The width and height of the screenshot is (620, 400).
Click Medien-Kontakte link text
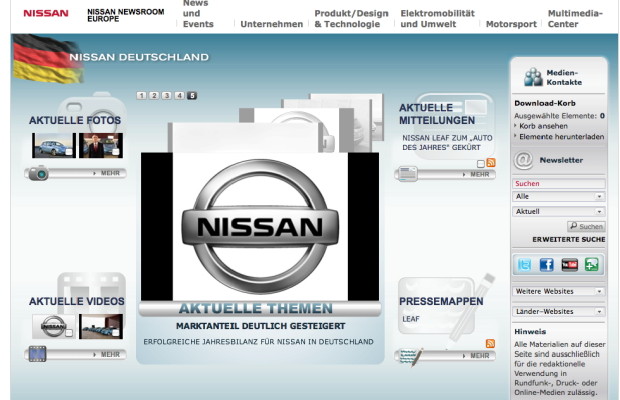click(x=564, y=77)
